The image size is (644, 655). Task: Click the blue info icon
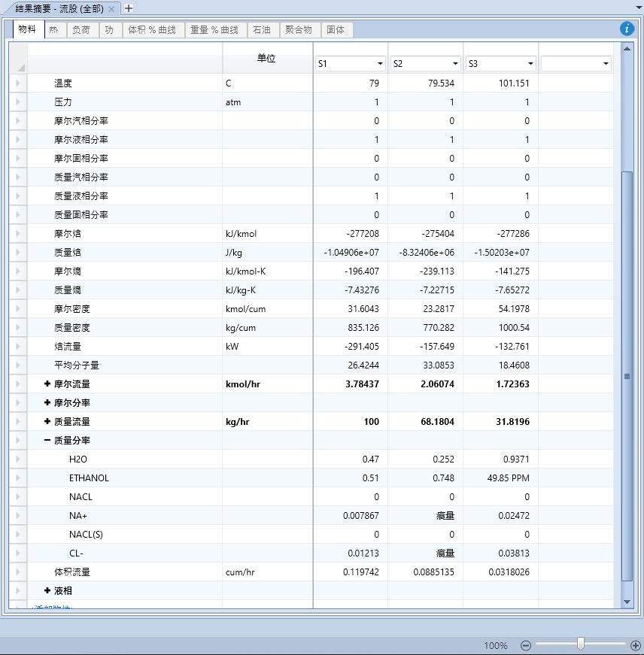[x=627, y=29]
